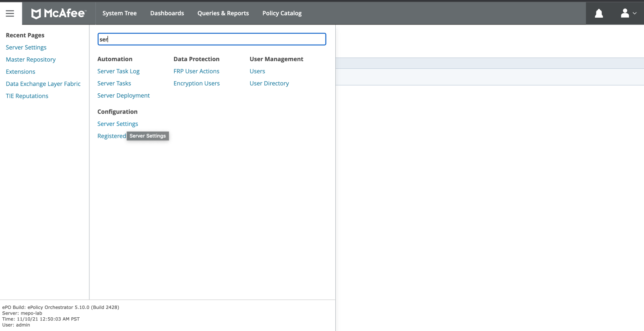Focus the menu search field containing "ser"

(x=212, y=39)
